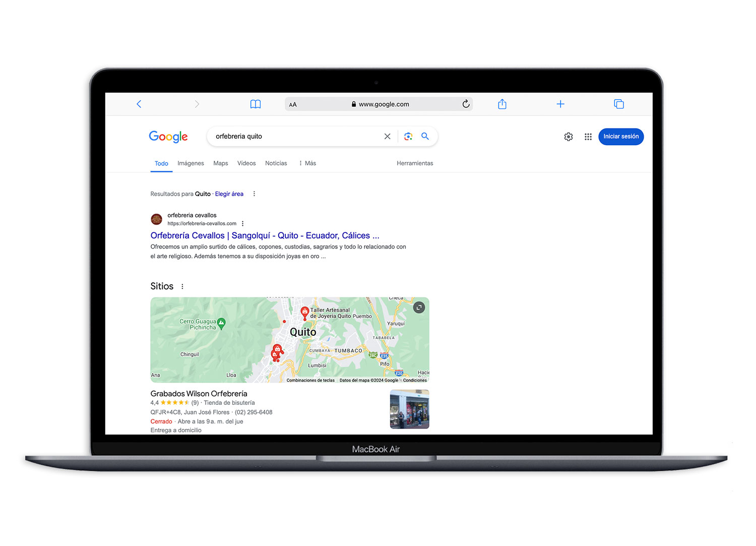Screen dimensions: 756x546
Task: Click the Sitios heading
Action: 162,286
